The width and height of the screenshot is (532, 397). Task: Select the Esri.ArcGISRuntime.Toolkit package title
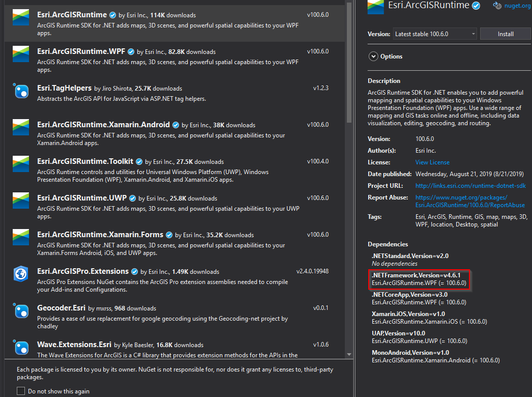(x=85, y=161)
